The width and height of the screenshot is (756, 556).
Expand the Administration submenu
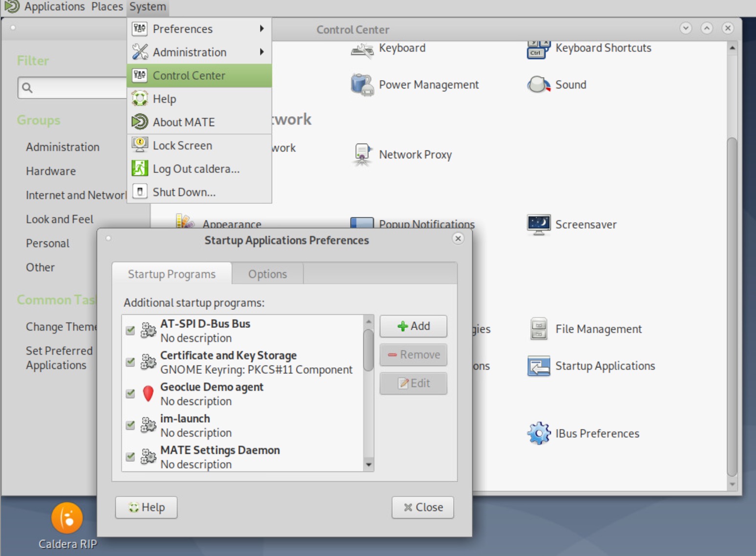[x=199, y=52]
